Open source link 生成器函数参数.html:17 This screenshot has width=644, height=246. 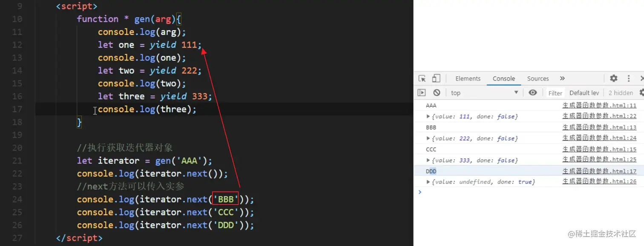click(x=599, y=171)
